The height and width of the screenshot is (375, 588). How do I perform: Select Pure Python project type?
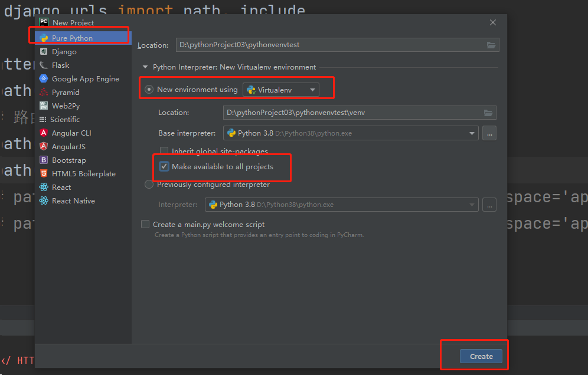click(83, 38)
